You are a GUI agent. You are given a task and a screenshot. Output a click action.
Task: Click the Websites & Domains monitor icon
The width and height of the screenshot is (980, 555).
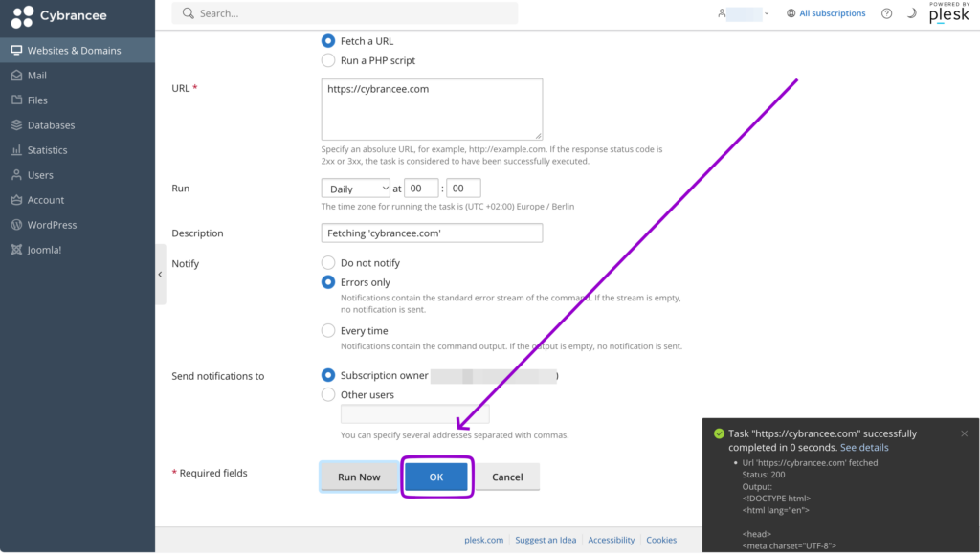(16, 50)
